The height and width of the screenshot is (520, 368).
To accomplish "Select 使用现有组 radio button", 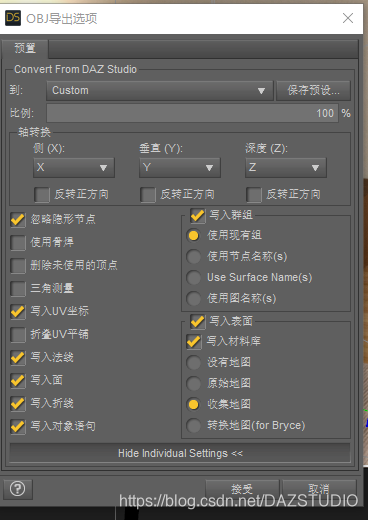I will tap(194, 236).
